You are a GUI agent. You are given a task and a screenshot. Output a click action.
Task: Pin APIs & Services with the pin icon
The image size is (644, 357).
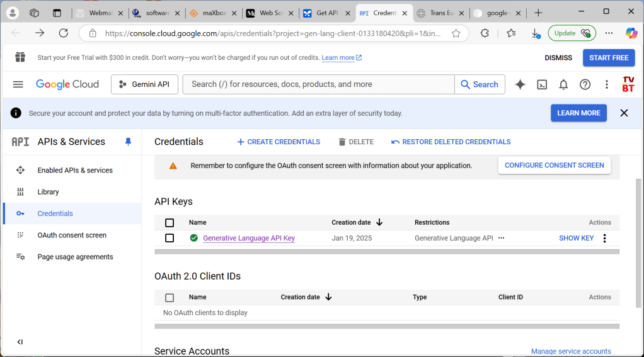coord(129,142)
